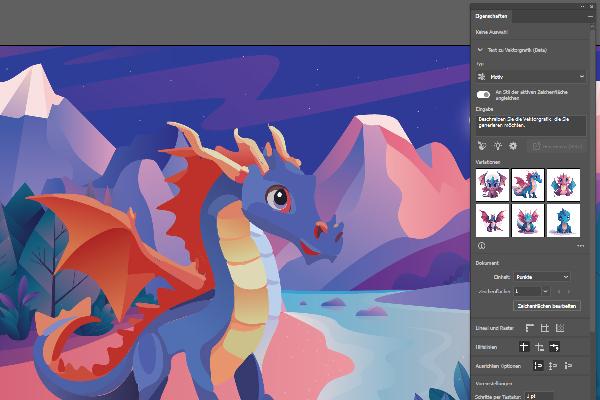Screen dimensions: 600x400
Task: Switch to the Eigenschaften tab
Action: tap(491, 16)
